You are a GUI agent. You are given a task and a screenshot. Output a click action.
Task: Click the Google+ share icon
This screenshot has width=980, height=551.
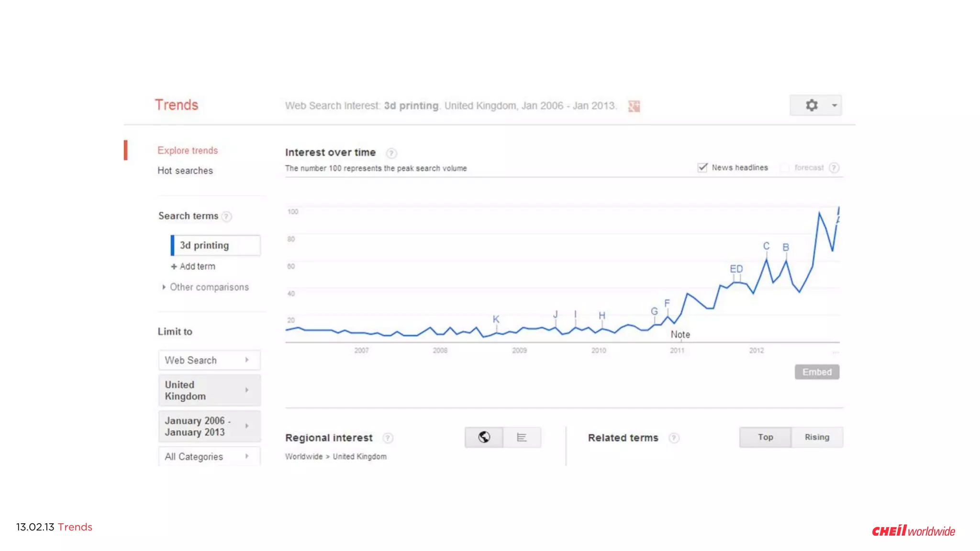pyautogui.click(x=634, y=106)
